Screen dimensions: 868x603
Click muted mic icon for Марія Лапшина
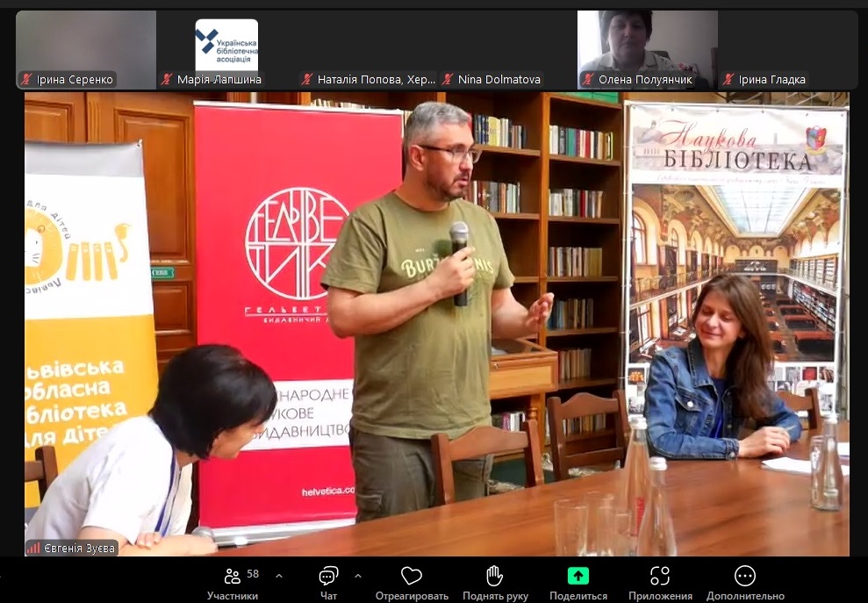pyautogui.click(x=167, y=80)
